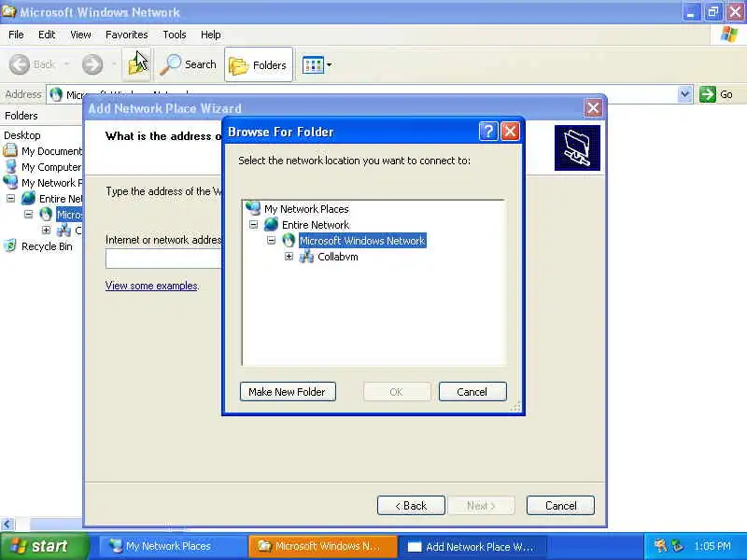Open the Favorites menu
This screenshot has width=747, height=560.
pyautogui.click(x=127, y=35)
